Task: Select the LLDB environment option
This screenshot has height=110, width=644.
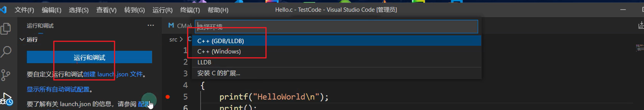Action: coord(336,62)
